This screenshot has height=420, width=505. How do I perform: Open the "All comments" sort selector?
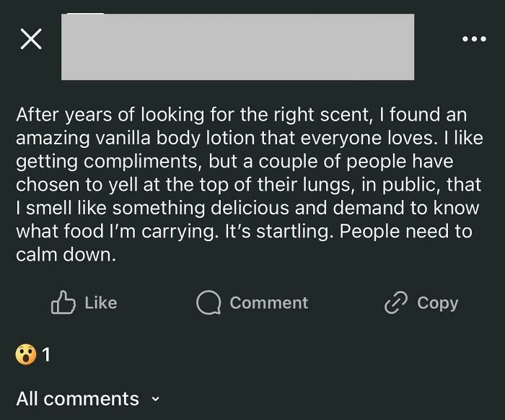tap(88, 399)
